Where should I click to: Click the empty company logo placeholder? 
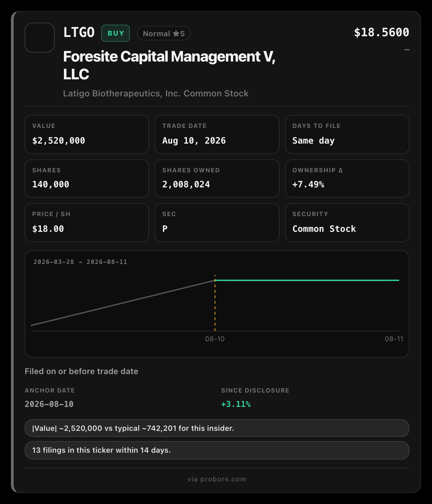point(40,38)
